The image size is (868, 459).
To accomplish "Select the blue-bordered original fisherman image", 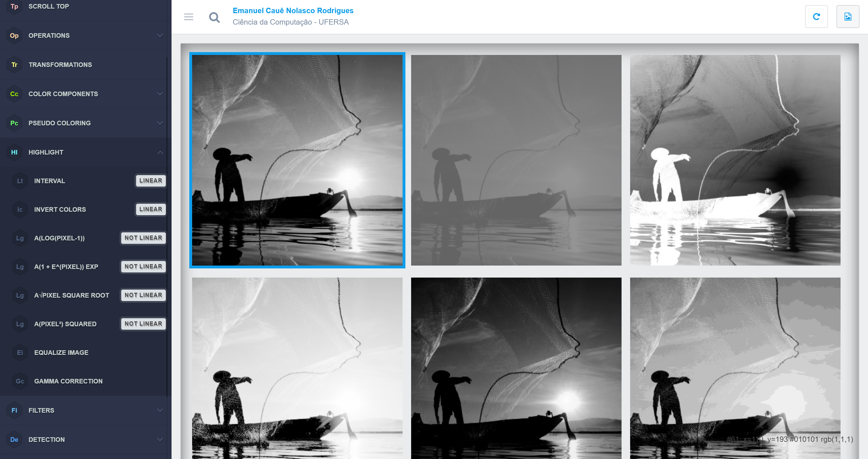I will click(297, 160).
